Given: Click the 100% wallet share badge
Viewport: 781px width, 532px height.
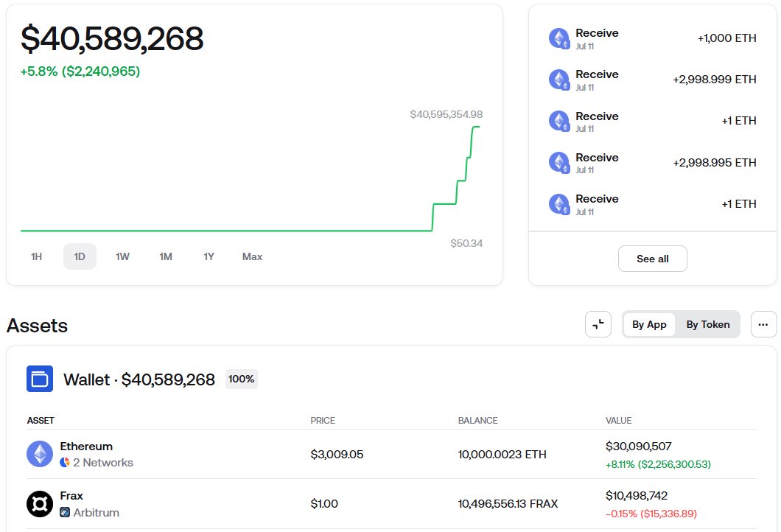Looking at the screenshot, I should (x=242, y=379).
